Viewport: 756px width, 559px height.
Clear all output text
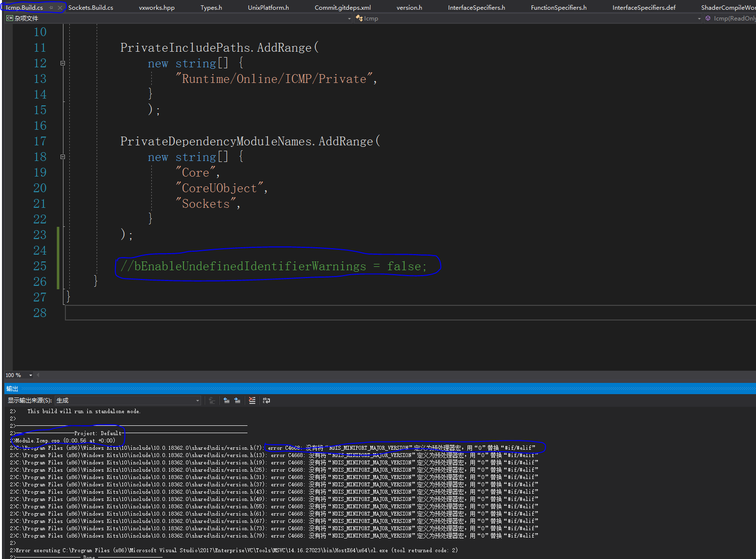252,400
